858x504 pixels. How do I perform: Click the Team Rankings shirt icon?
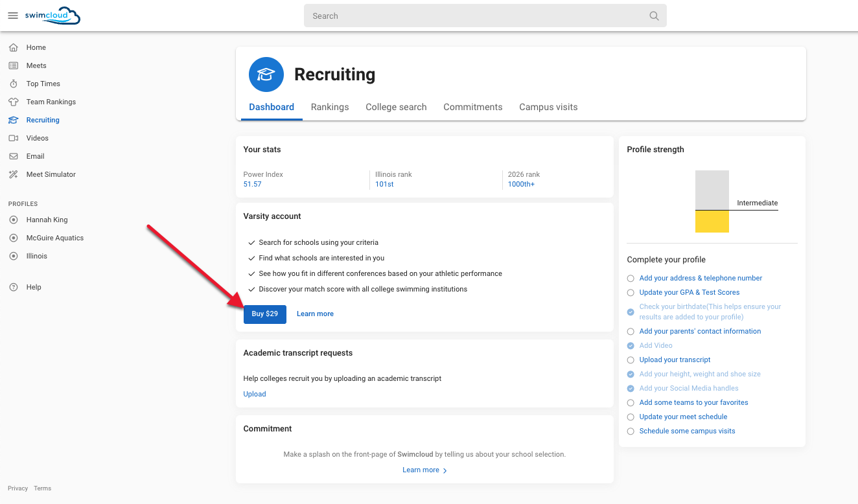14,102
